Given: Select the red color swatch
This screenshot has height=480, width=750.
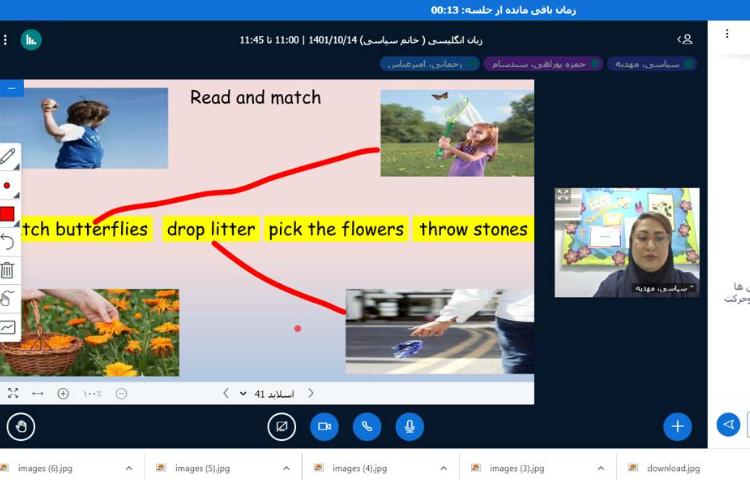Looking at the screenshot, I should (8, 214).
